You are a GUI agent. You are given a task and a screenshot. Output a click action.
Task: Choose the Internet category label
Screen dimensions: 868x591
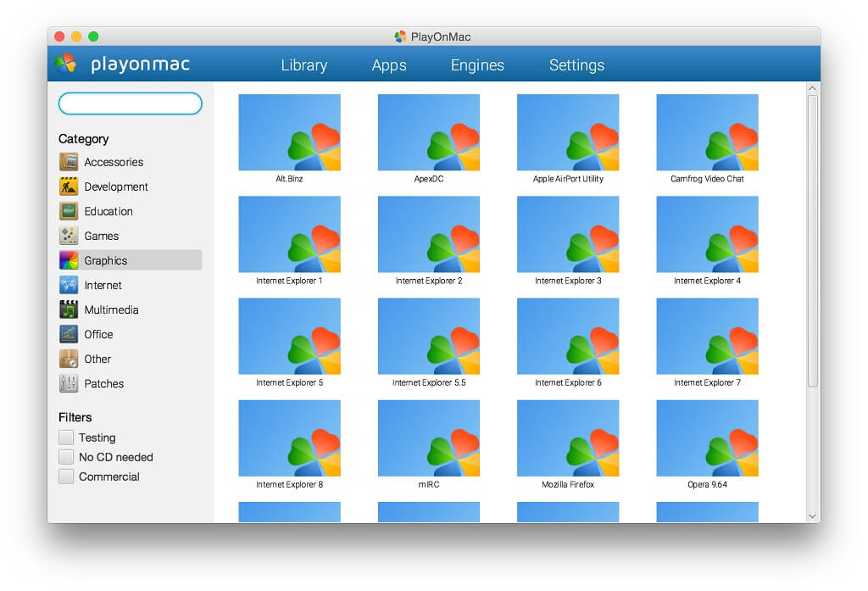tap(103, 285)
